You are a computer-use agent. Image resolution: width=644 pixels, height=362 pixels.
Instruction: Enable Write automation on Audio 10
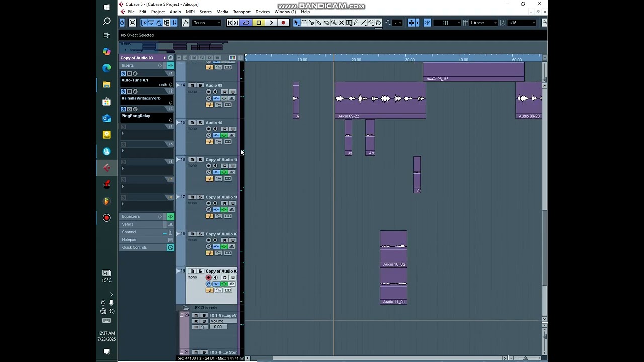click(233, 129)
